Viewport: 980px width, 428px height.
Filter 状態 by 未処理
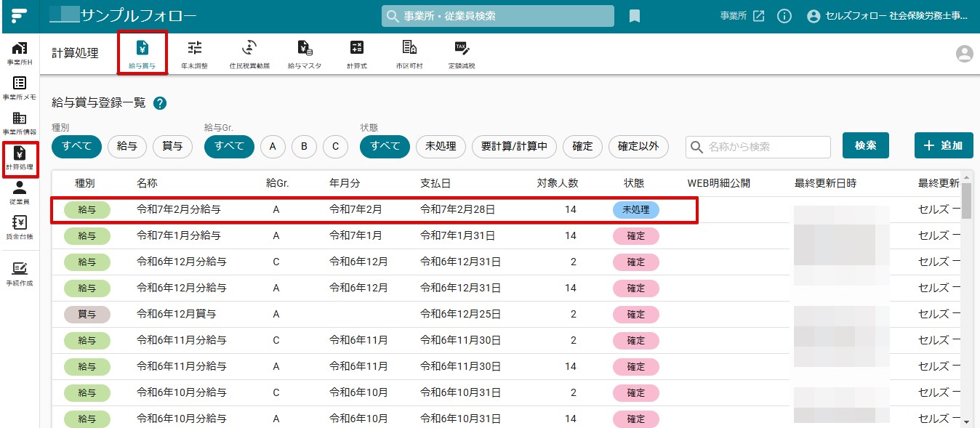point(441,146)
